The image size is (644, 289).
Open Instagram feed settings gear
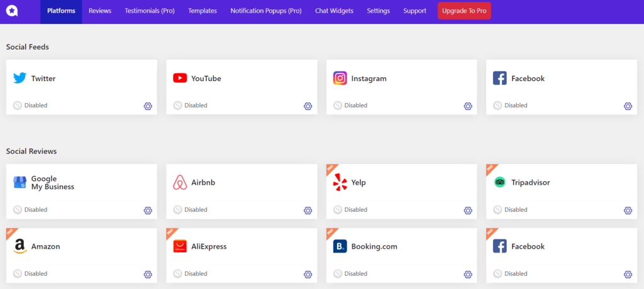468,106
